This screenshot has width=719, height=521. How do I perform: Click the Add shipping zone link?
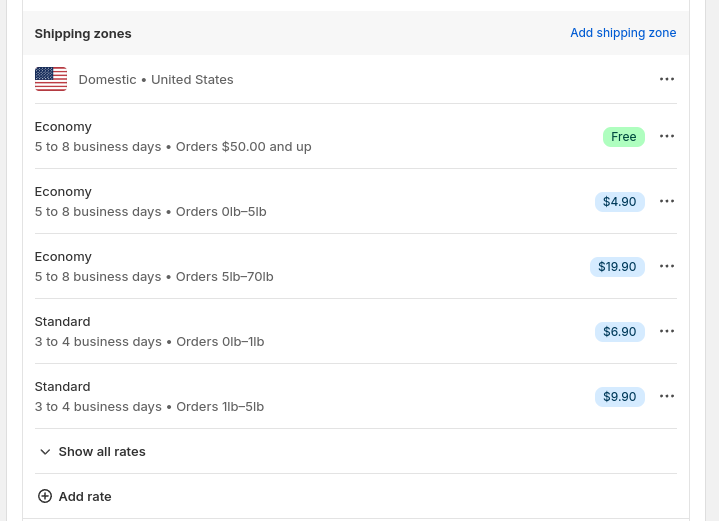pos(623,33)
